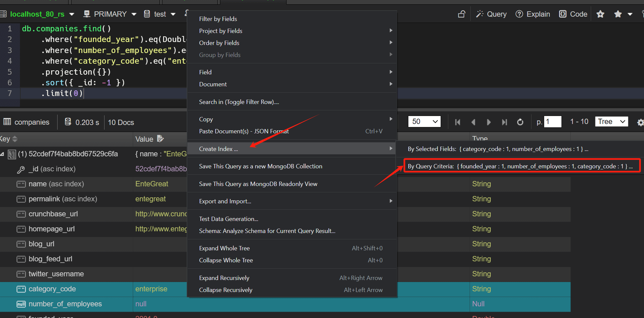
Task: Click the 10 Docs count label
Action: tap(121, 122)
